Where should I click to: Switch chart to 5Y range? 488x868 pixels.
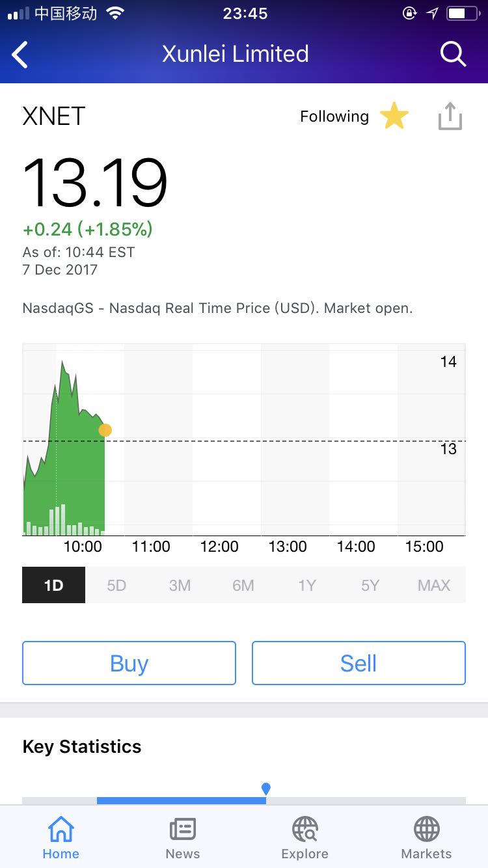(370, 585)
